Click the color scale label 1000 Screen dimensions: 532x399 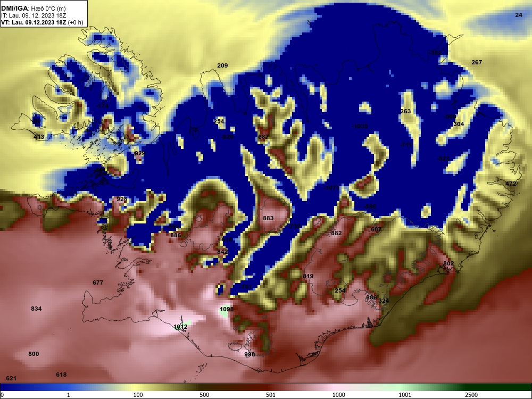[x=338, y=395]
